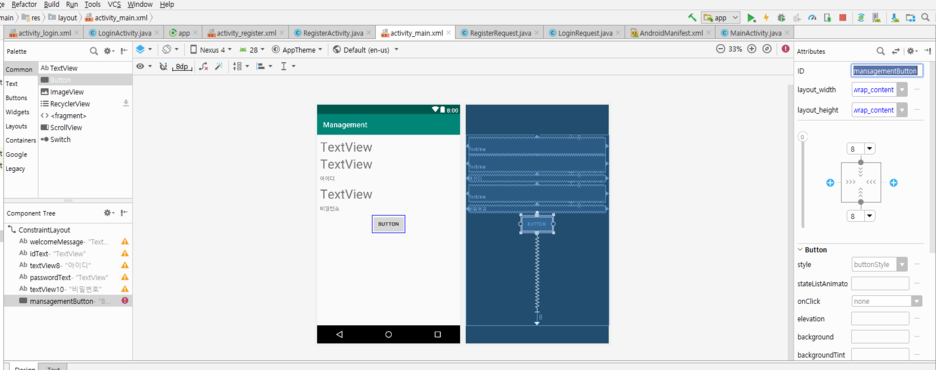Open the Window menu
This screenshot has width=936, height=370.
(140, 4)
